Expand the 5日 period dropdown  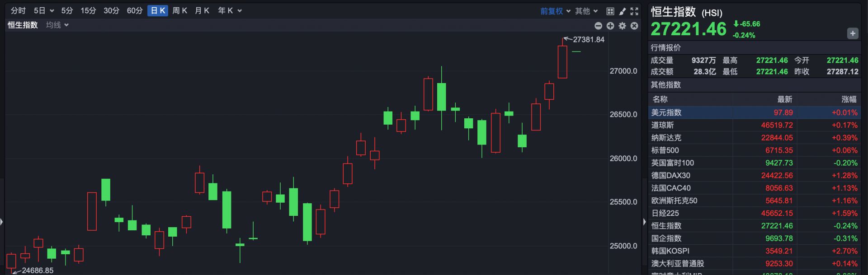point(44,11)
